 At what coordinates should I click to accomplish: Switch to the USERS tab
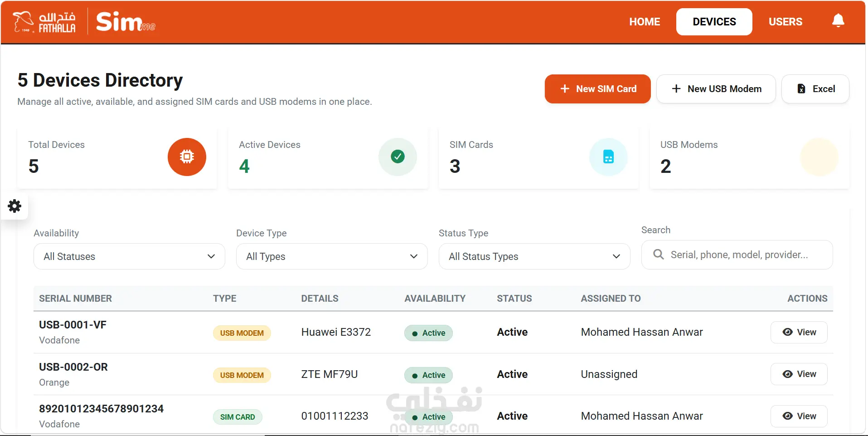(786, 22)
